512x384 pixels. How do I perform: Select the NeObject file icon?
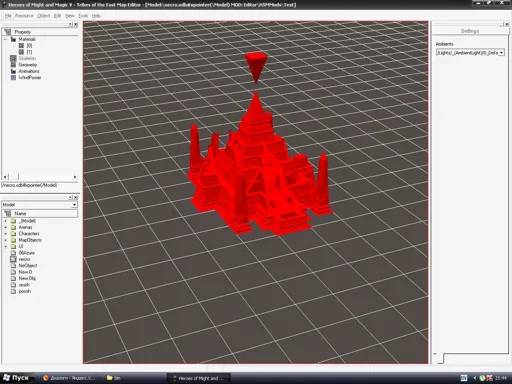pos(13,265)
